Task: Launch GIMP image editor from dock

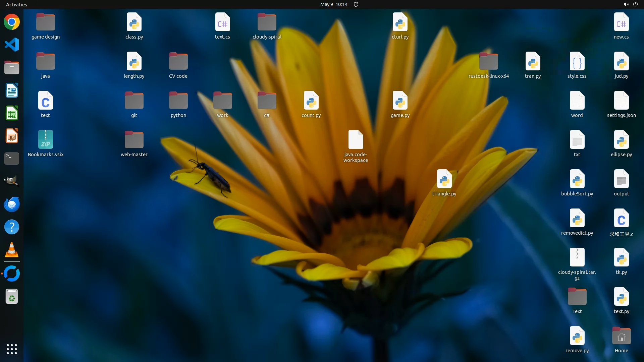Action: tap(12, 181)
